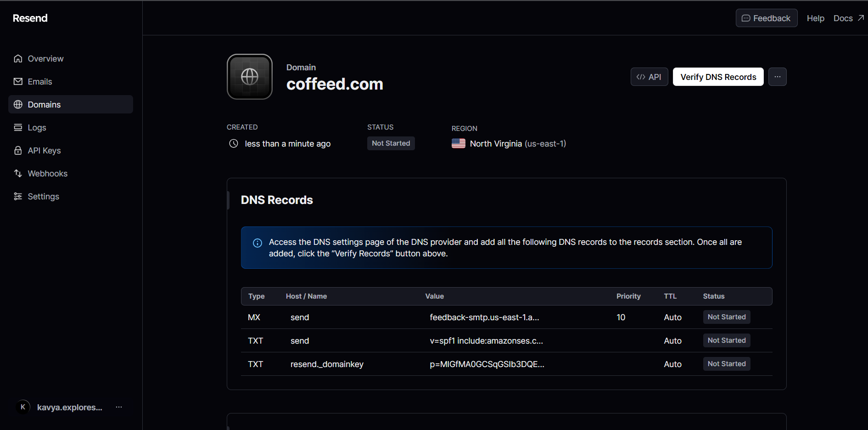868x430 pixels.
Task: Click the priority value 10
Action: 621,317
